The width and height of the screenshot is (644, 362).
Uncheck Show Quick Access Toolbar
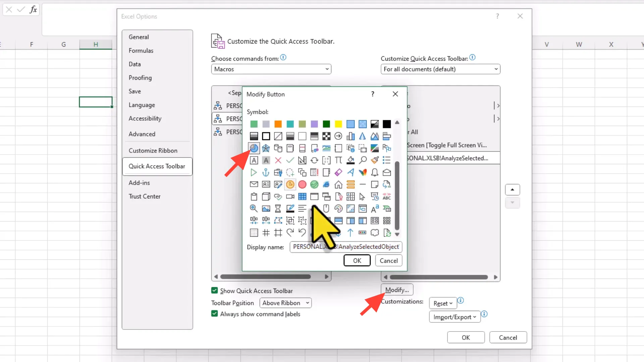[214, 291]
